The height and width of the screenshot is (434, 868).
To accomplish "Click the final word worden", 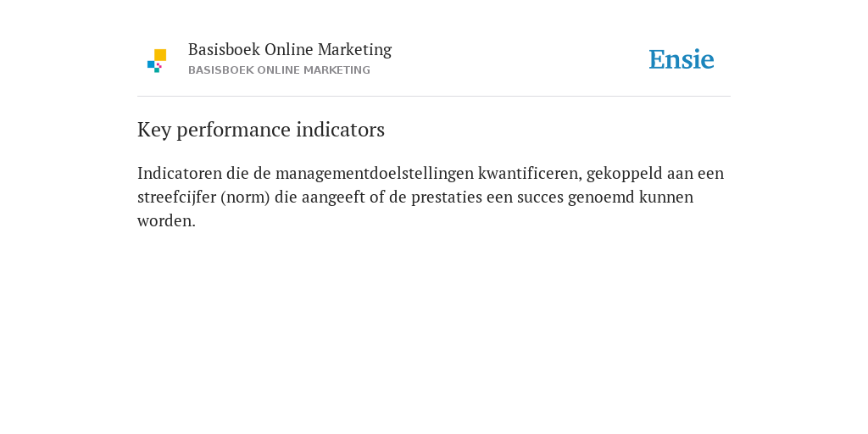I will [x=166, y=221].
